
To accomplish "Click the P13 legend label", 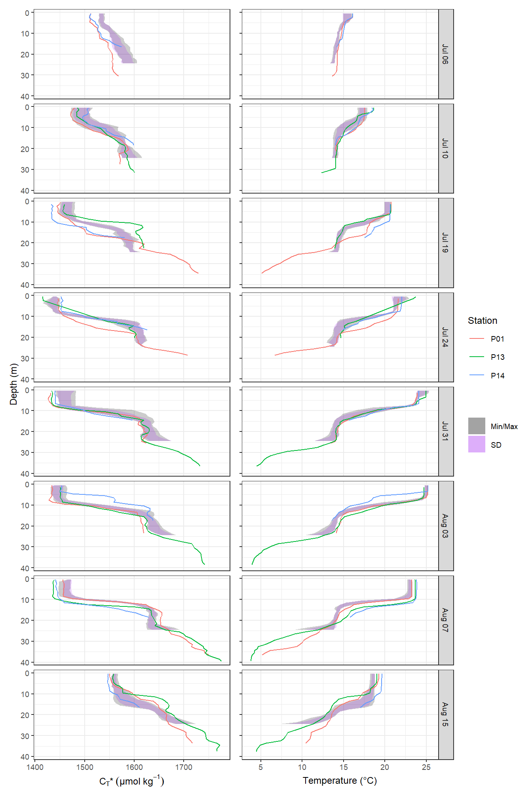I will point(498,357).
